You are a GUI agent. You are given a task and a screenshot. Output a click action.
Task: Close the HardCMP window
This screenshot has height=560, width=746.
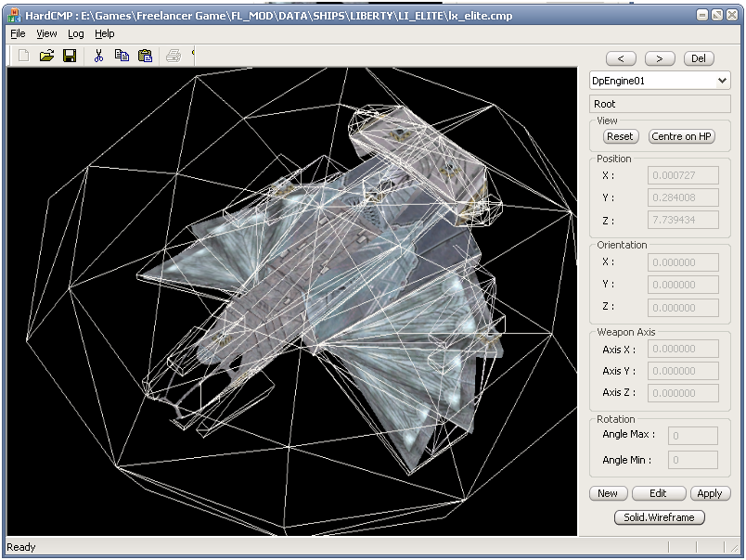point(732,15)
